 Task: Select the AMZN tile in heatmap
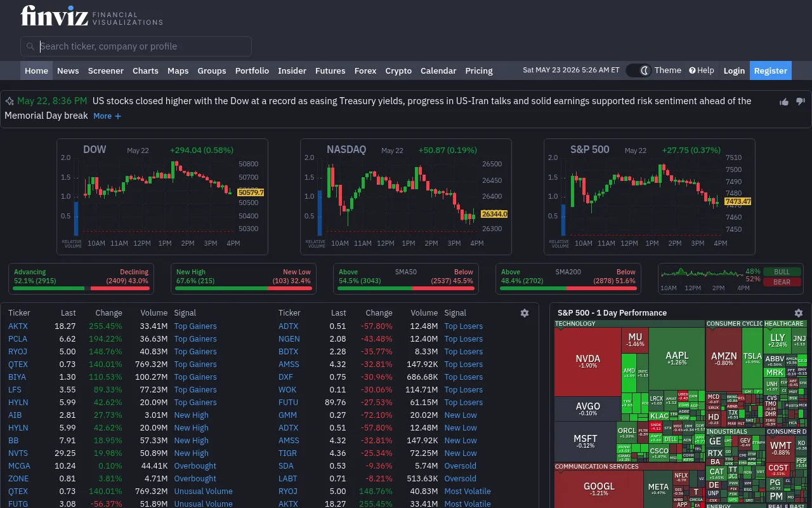(x=724, y=359)
